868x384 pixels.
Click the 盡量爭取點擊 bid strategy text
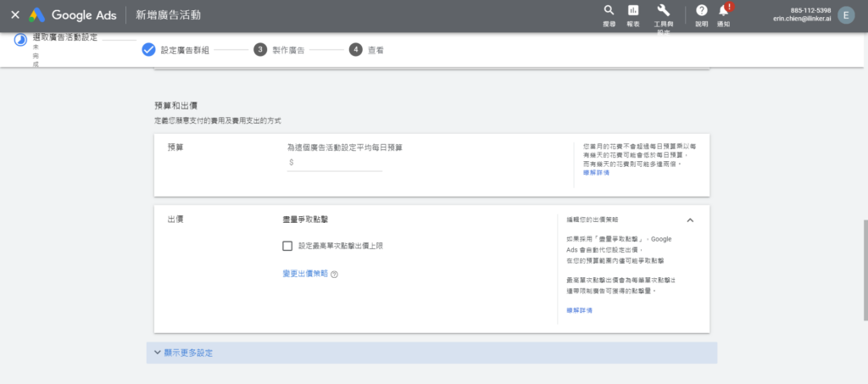click(x=305, y=220)
